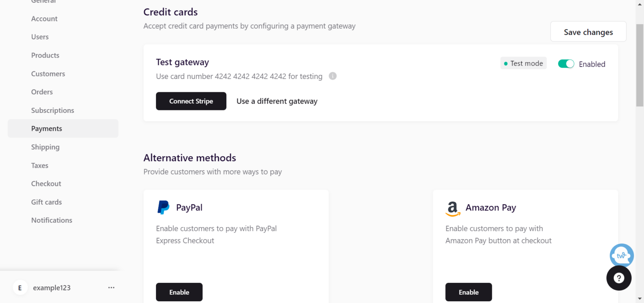
Task: Click the Test mode status badge
Action: click(523, 63)
